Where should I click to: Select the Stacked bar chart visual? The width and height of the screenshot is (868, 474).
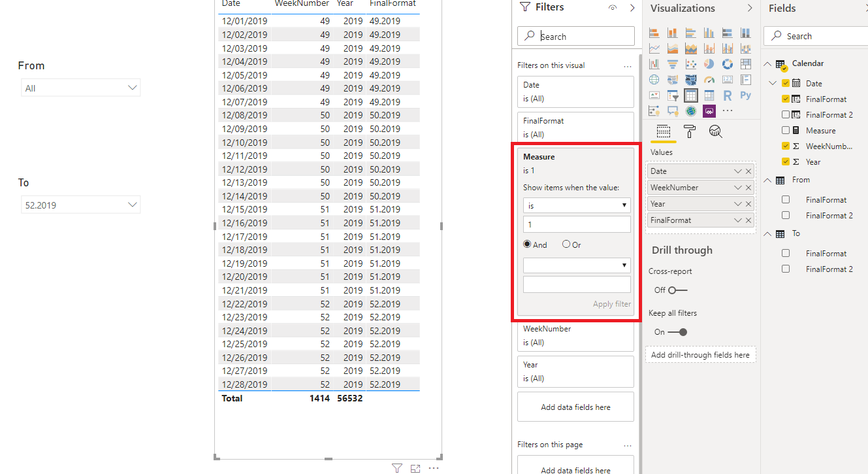654,33
